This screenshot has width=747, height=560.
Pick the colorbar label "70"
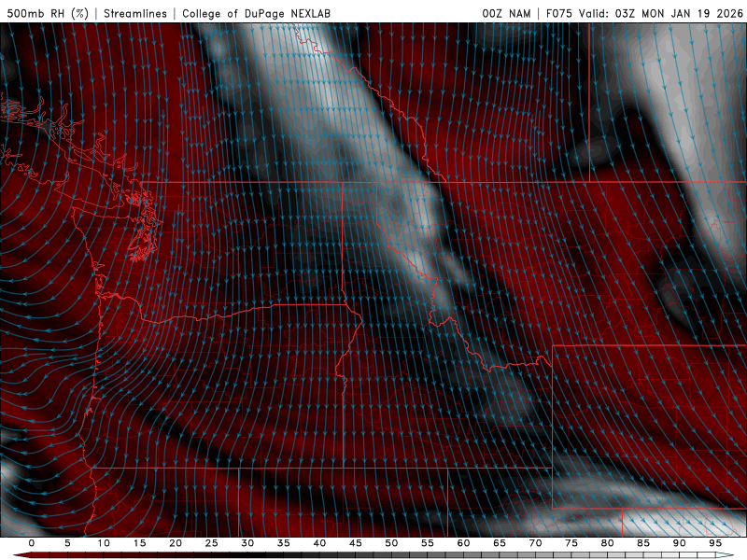(x=535, y=543)
